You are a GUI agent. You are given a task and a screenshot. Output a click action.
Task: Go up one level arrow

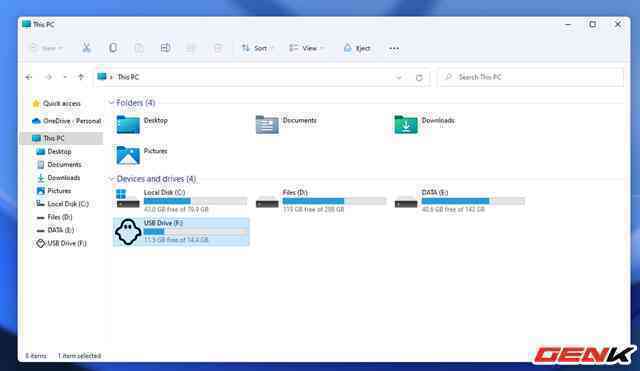point(81,77)
